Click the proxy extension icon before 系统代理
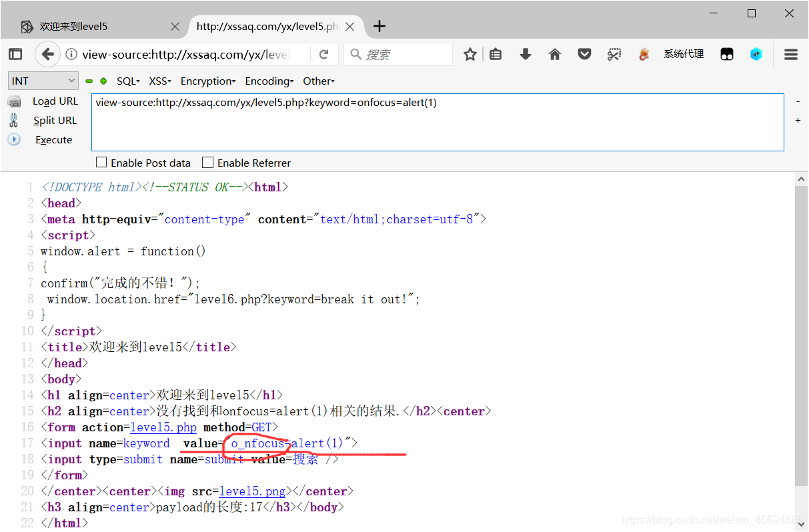Screen dimensions: 809x532 (644, 55)
